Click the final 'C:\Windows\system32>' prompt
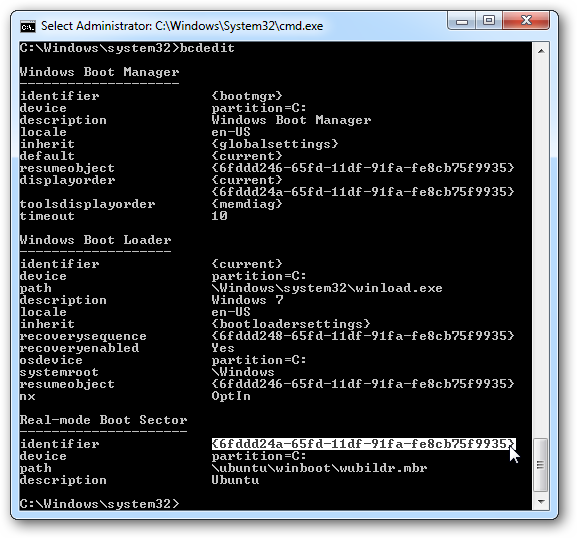This screenshot has width=577, height=538. click(x=100, y=504)
